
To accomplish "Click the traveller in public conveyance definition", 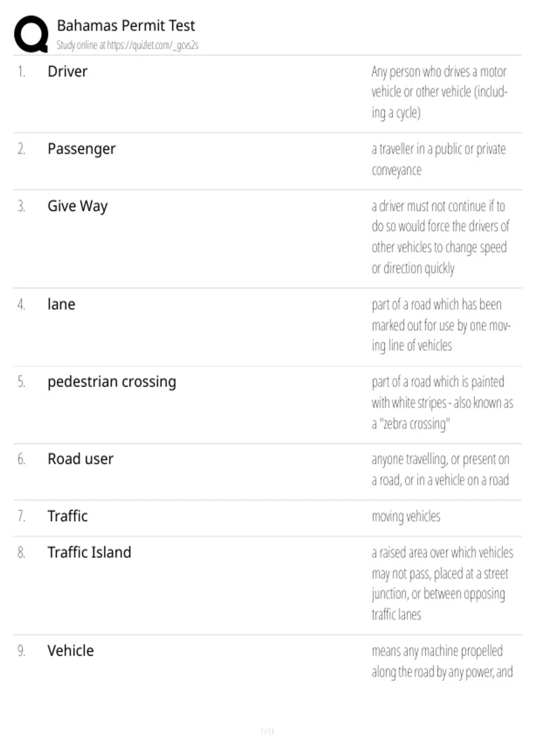I will click(x=439, y=159).
